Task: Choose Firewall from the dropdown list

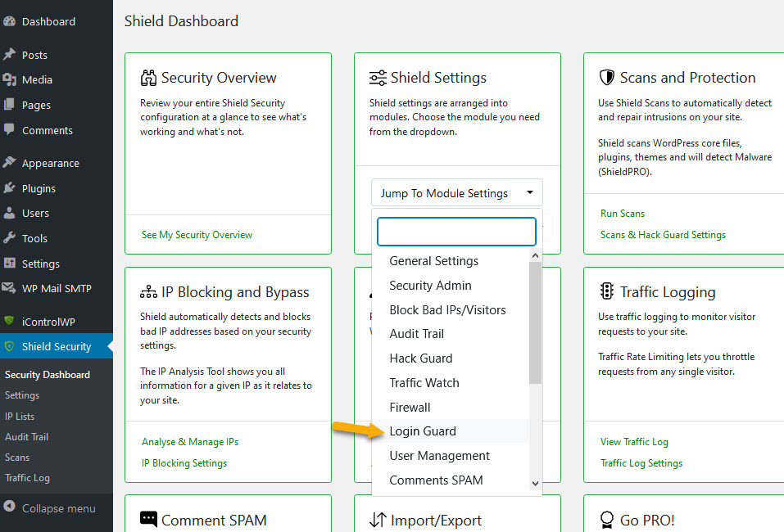Action: [x=410, y=407]
